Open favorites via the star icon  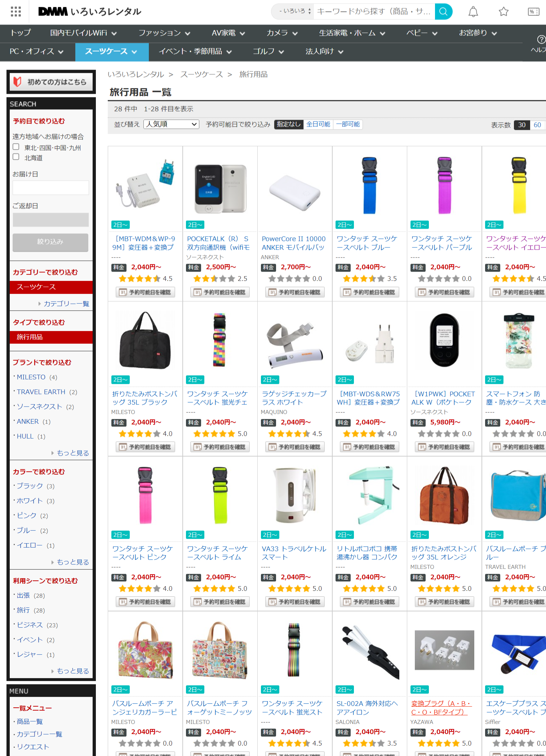click(503, 12)
